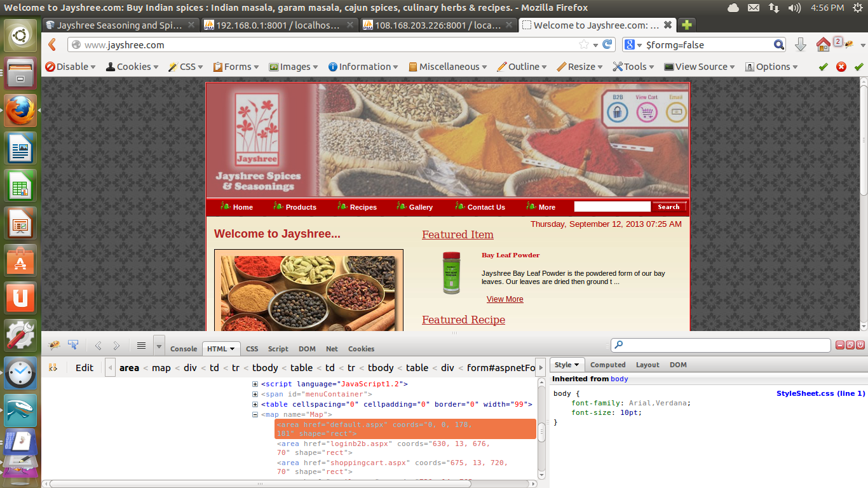The image size is (868, 488).
Task: Click the Firebug bug icon in devtools panel
Action: coord(54,345)
